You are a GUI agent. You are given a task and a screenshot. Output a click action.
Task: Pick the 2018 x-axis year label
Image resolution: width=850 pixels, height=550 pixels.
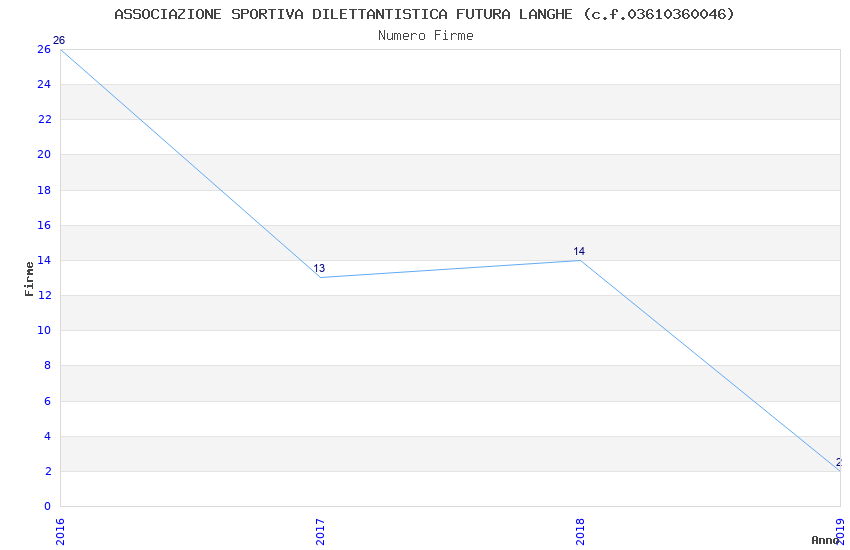coord(580,530)
